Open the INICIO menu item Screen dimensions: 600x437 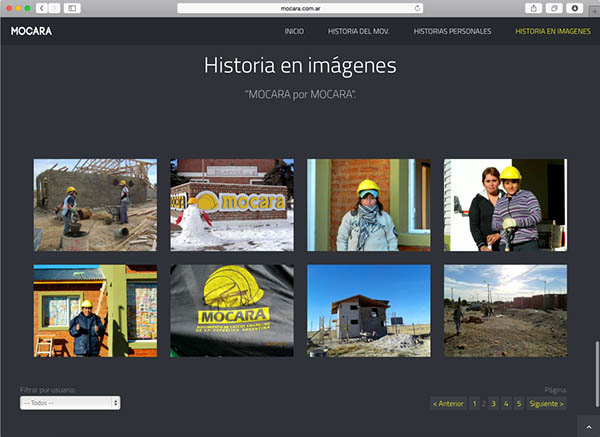(294, 32)
